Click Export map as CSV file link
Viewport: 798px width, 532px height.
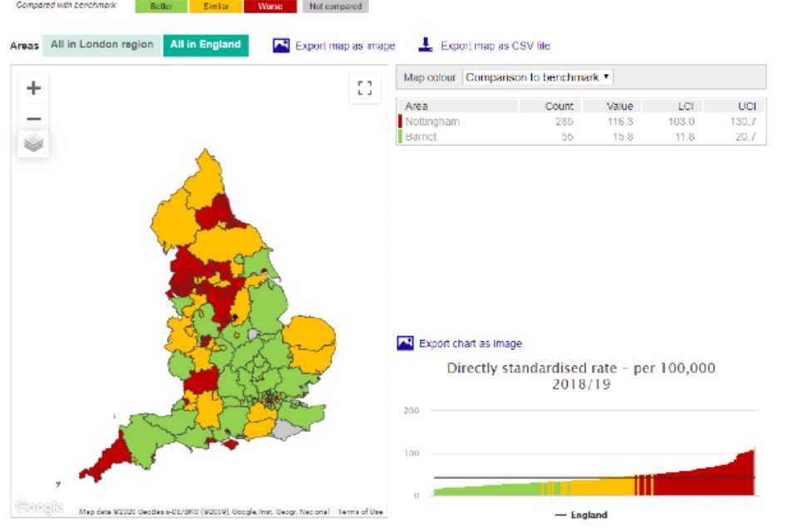[495, 46]
